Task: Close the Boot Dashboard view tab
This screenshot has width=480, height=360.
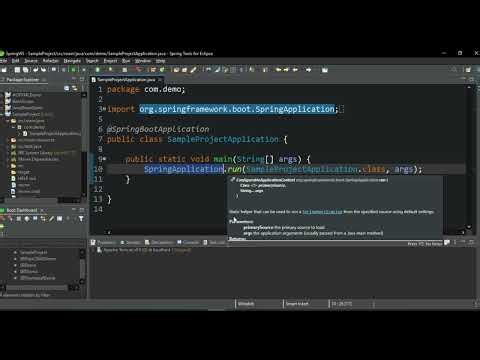Action: pos(42,210)
